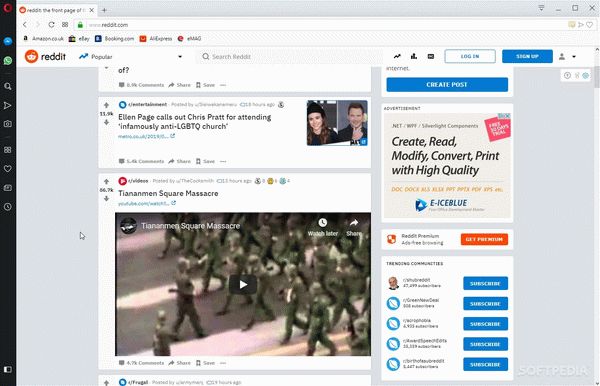Reload the page with the refresh icon
Image resolution: width=600 pixels, height=386 pixels.
[x=51, y=24]
